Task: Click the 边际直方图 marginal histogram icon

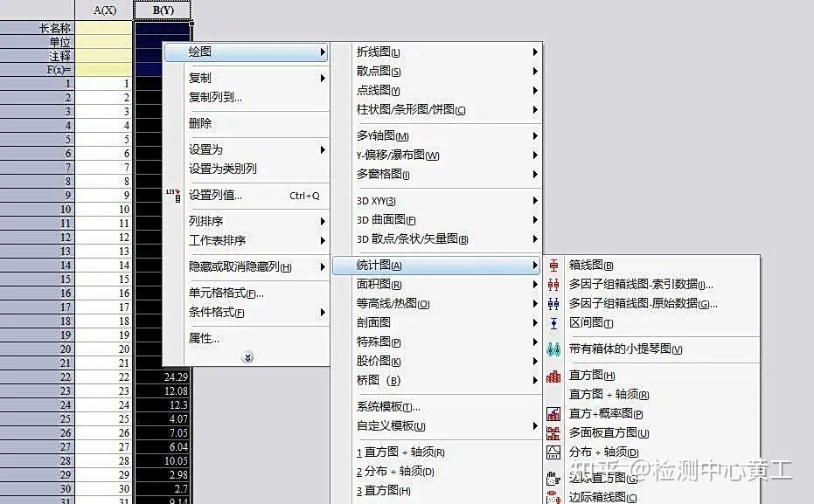Action: pyautogui.click(x=553, y=479)
